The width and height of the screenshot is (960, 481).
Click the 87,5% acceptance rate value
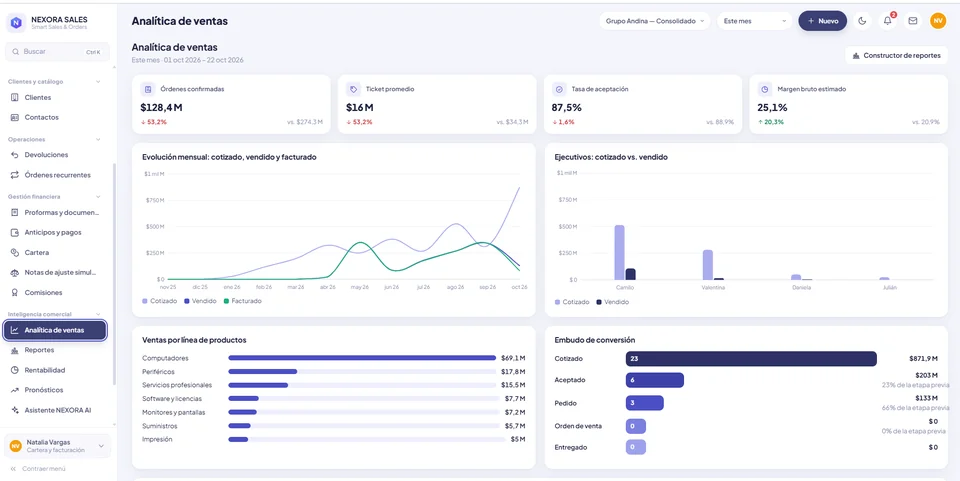[567, 108]
